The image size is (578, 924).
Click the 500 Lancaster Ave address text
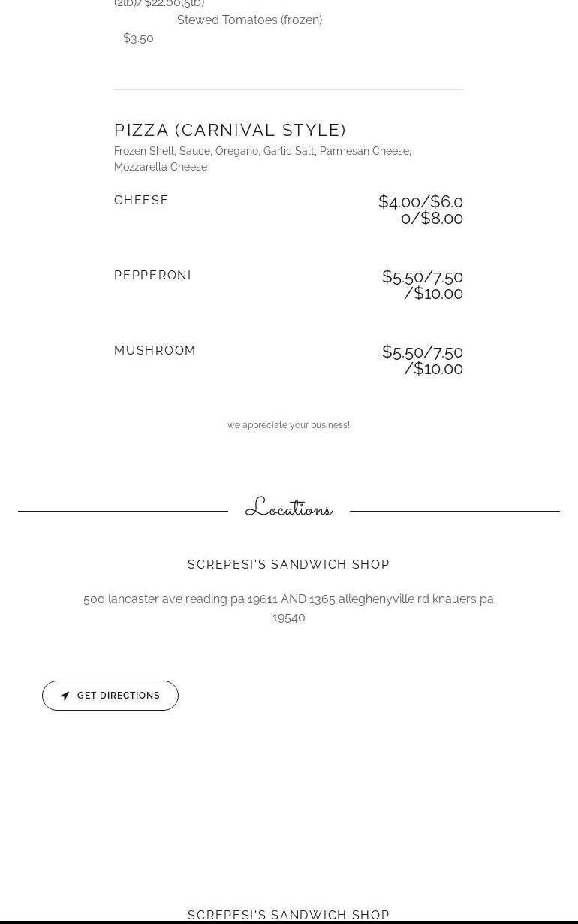[x=288, y=608]
